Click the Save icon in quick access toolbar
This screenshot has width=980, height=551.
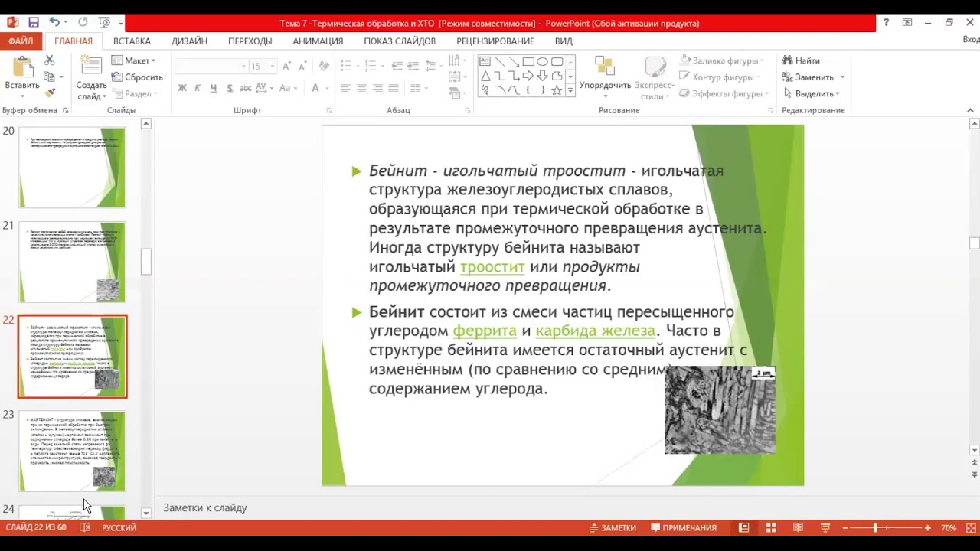pos(33,23)
